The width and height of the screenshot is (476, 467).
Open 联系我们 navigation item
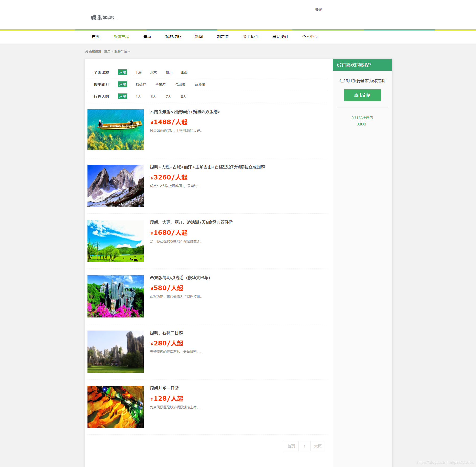[280, 37]
